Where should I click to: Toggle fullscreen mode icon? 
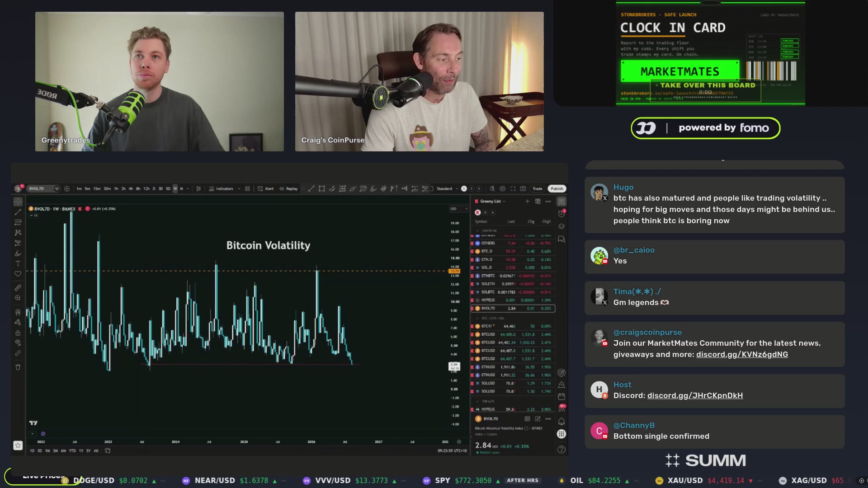pyautogui.click(x=513, y=188)
